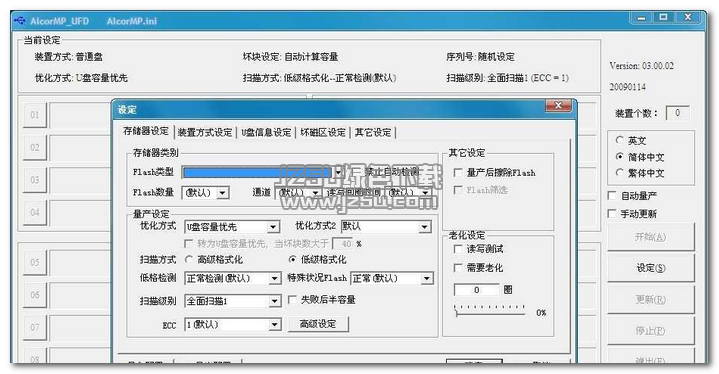The image size is (719, 374).
Task: Click device slot 04 button
Action: point(35,212)
